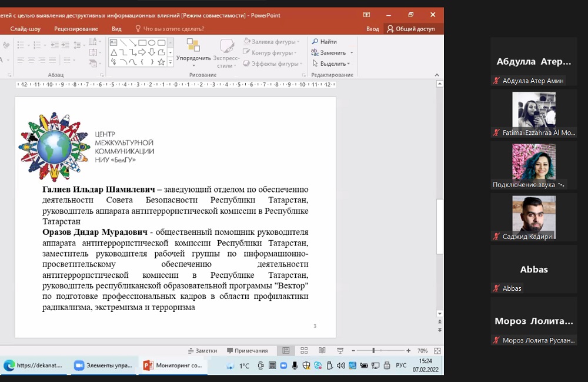588x382 pixels.
Task: Expand the Заливка фигуры dropdown
Action: (x=298, y=42)
